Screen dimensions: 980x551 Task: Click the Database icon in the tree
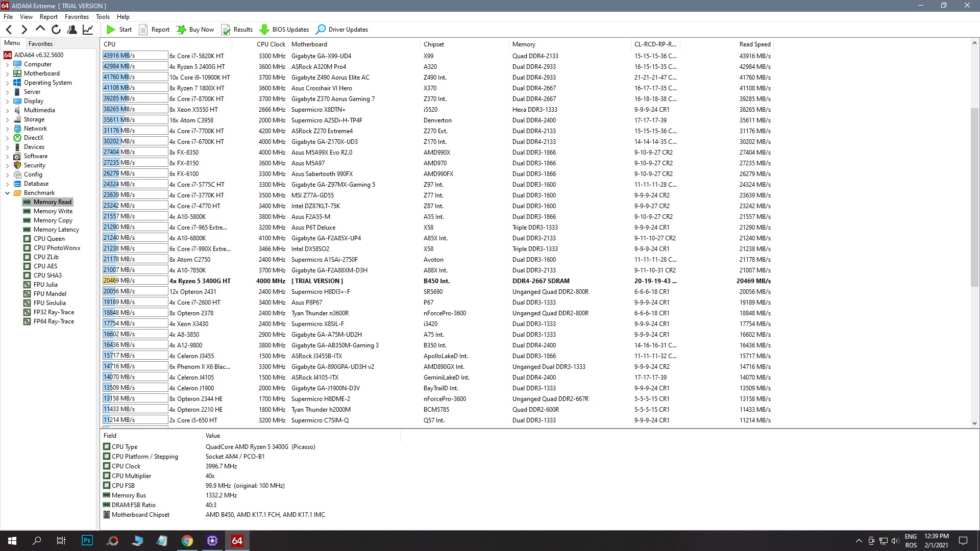point(17,184)
